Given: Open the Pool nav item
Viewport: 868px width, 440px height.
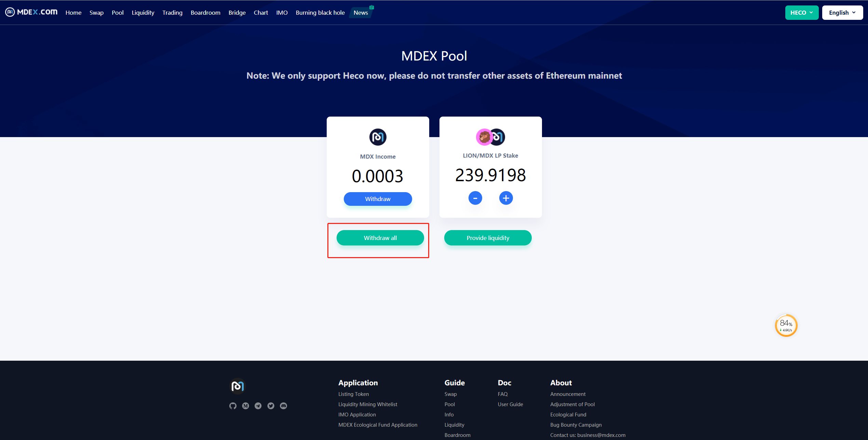Looking at the screenshot, I should coord(118,13).
